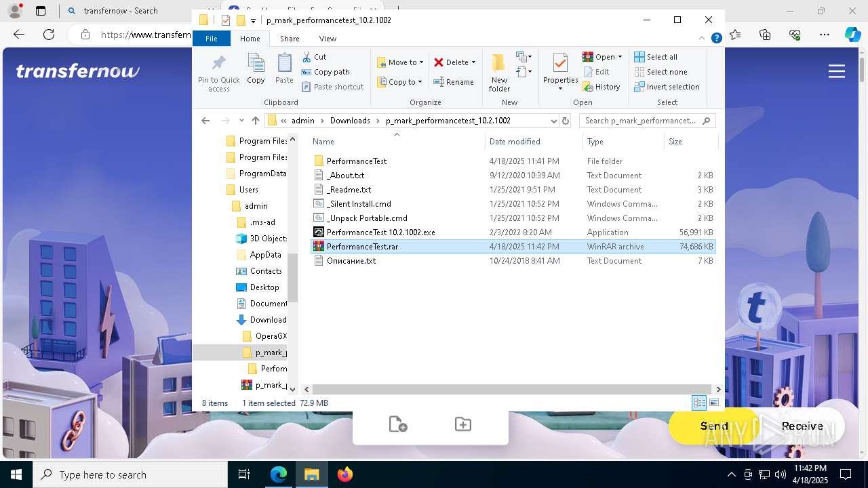
Task: Click the Send button on transfernow
Action: click(x=714, y=426)
